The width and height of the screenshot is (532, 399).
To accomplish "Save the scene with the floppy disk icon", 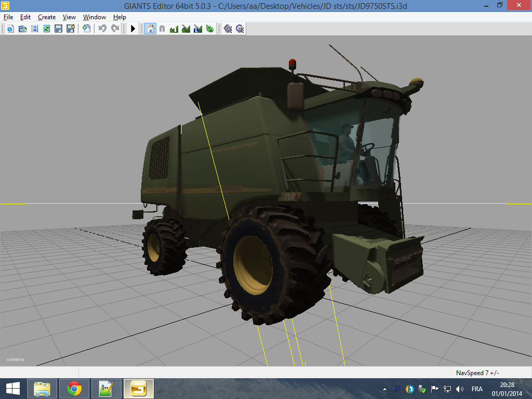I will tap(58, 29).
